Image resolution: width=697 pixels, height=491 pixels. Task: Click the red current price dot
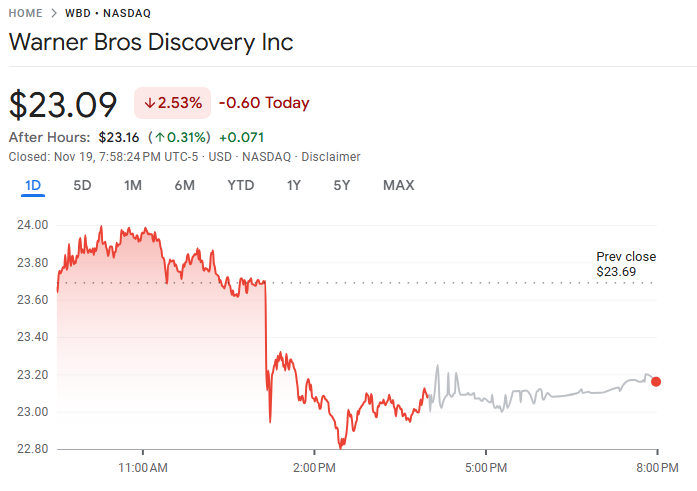[656, 381]
